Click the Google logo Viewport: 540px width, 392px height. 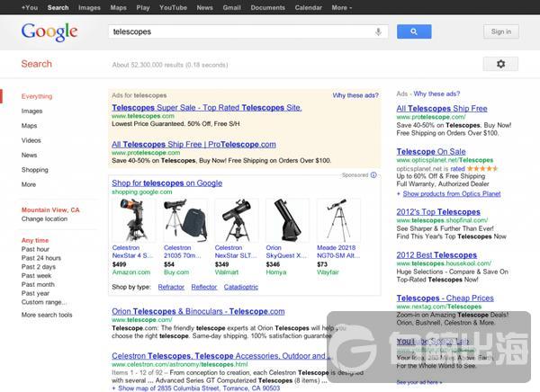pyautogui.click(x=49, y=32)
